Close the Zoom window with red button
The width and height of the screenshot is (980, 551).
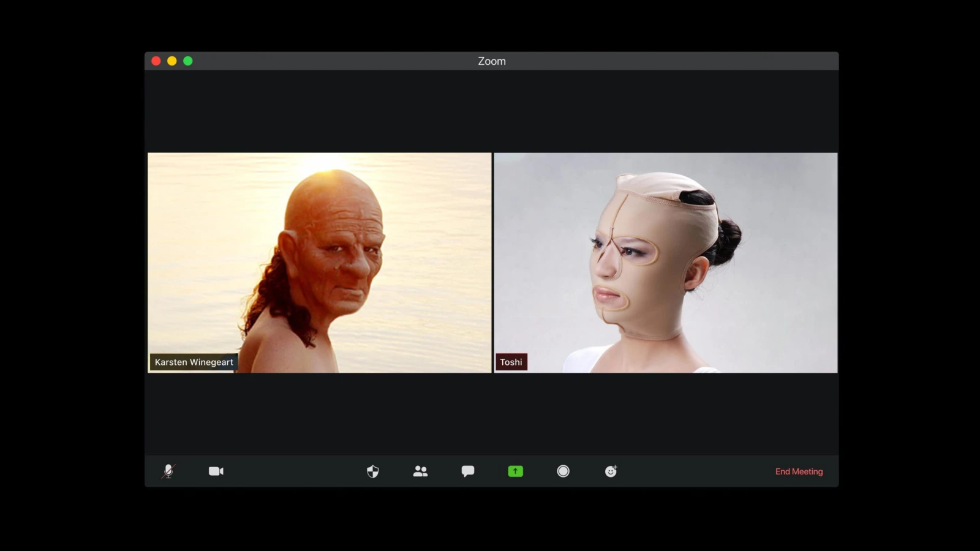point(156,61)
